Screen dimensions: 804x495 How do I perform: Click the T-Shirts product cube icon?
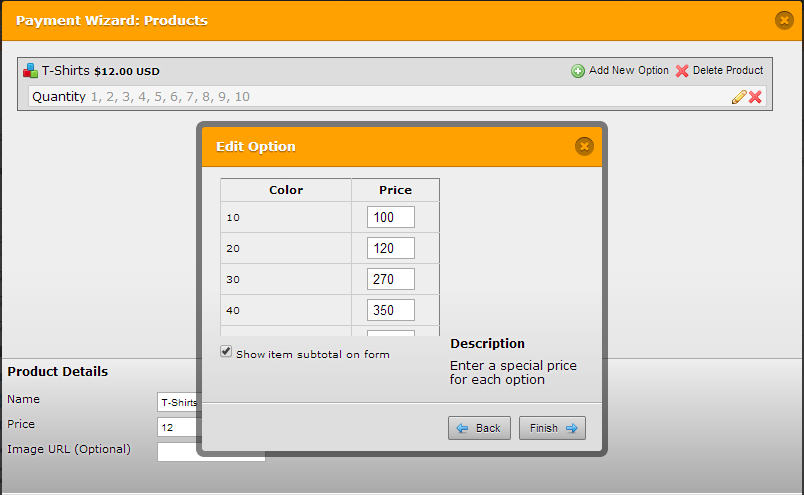[x=31, y=71]
